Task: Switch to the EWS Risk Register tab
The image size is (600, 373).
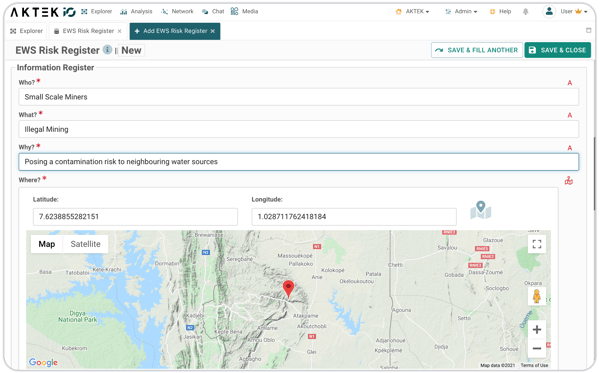Action: click(84, 31)
